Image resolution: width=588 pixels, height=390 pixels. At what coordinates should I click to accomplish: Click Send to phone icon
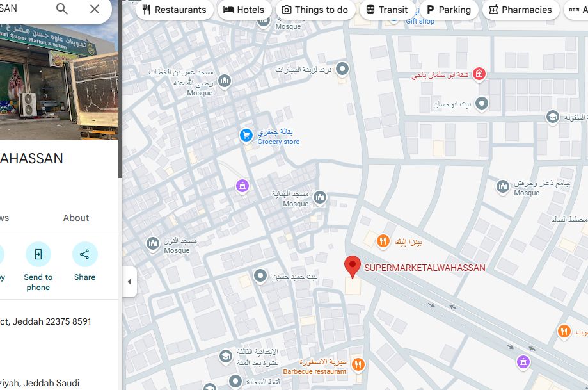click(38, 255)
